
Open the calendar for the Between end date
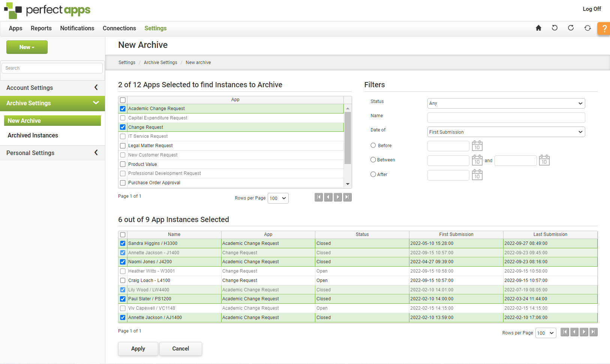[544, 160]
